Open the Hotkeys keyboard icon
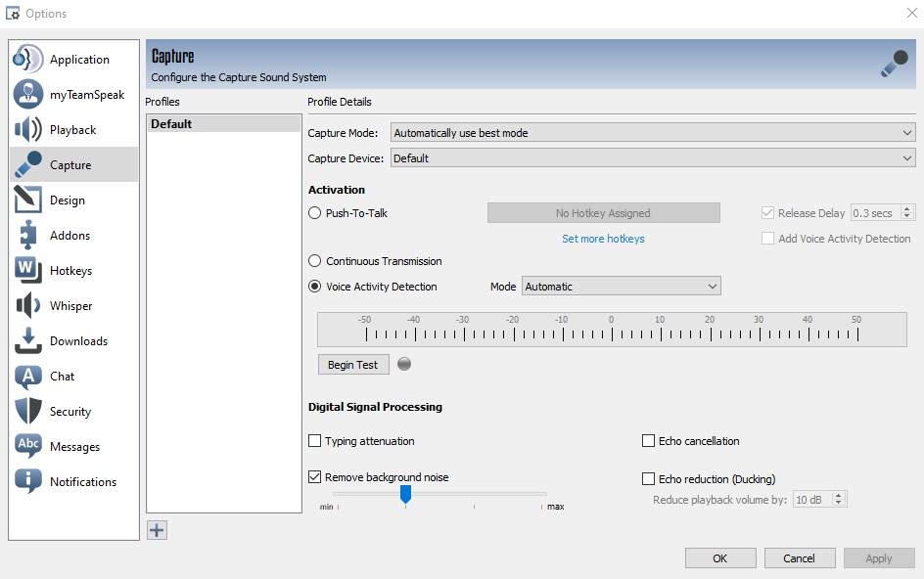The height and width of the screenshot is (579, 924). click(27, 270)
